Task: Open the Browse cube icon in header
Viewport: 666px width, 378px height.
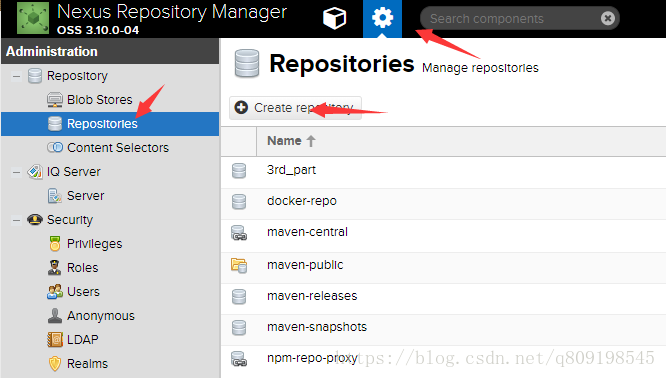Action: coord(335,19)
